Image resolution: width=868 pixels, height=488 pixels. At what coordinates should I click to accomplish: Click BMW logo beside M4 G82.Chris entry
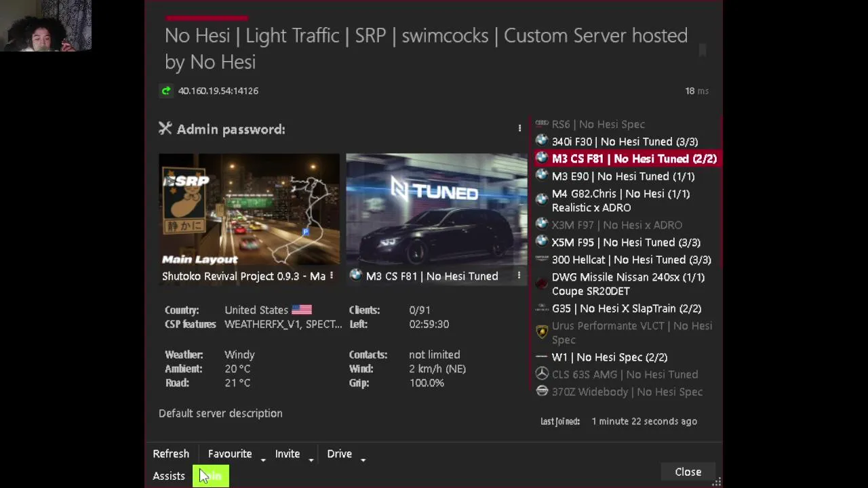541,199
